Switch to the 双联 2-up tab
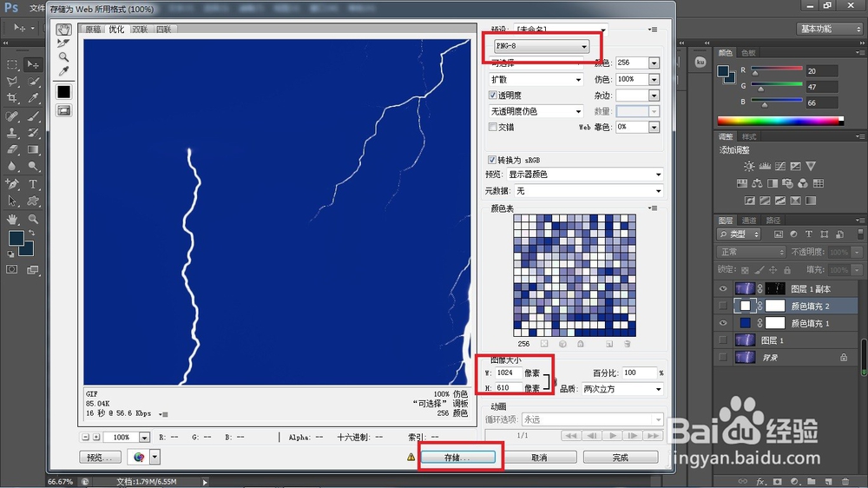 pyautogui.click(x=140, y=30)
